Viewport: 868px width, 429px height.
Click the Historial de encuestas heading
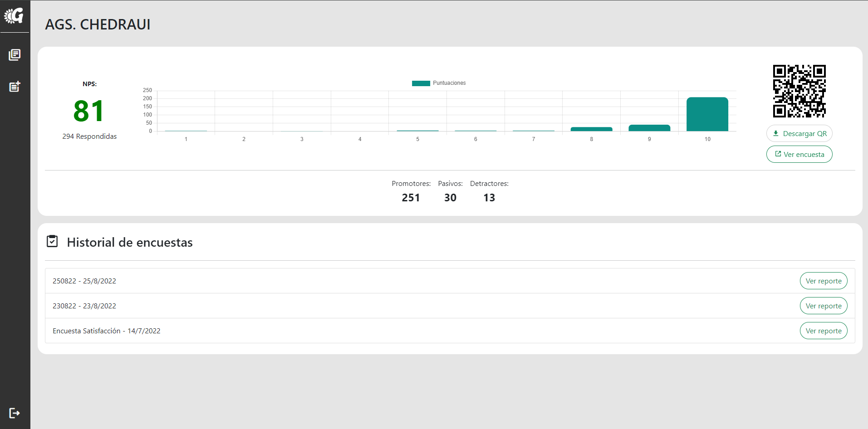130,243
